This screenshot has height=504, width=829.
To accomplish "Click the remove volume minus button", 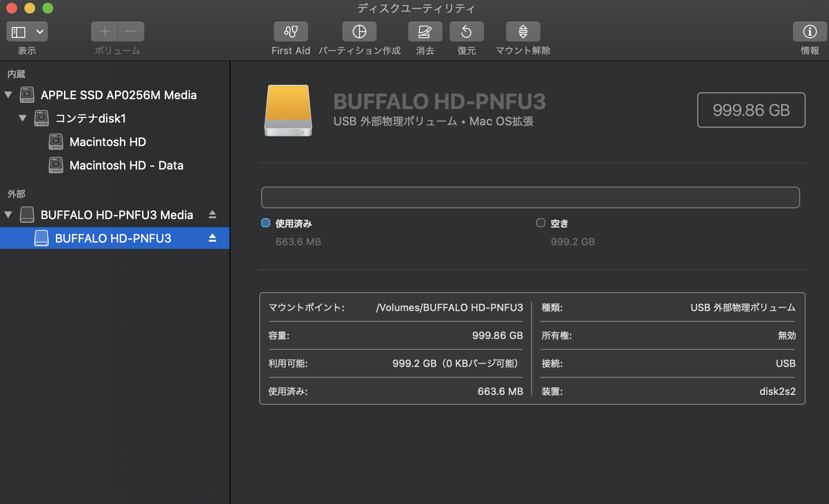I will 131,32.
